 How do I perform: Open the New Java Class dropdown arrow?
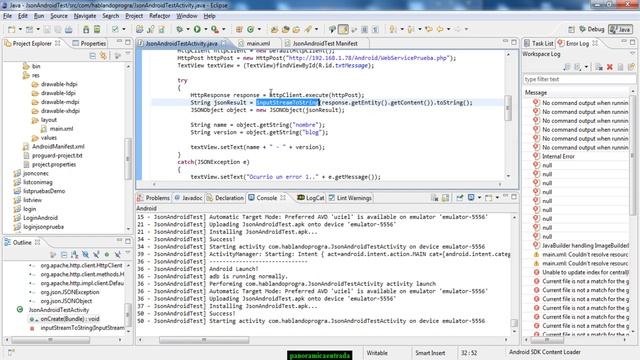click(x=259, y=29)
